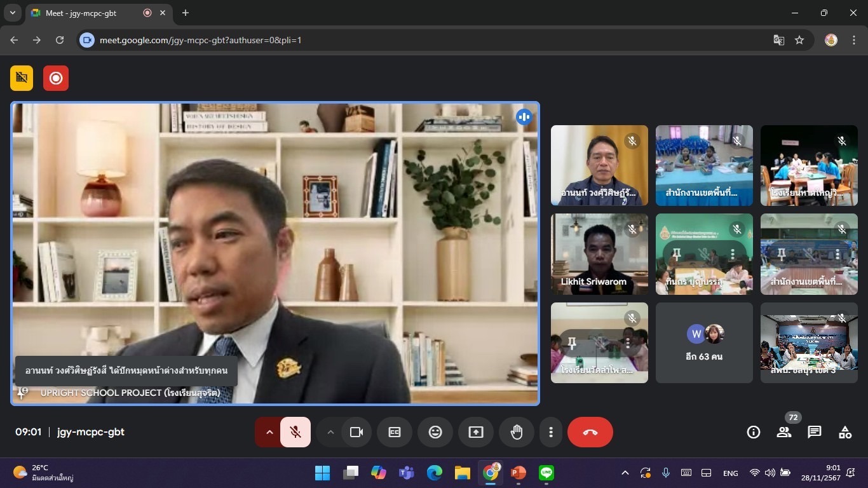
Task: Click the audio indicator on main video
Action: click(x=524, y=117)
